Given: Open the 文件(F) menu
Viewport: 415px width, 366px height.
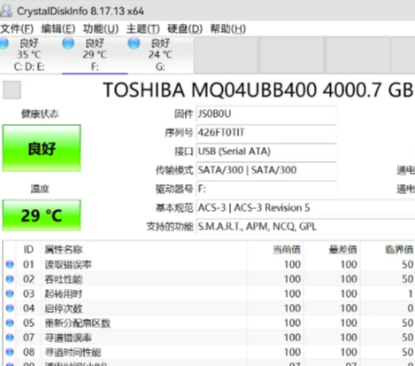Looking at the screenshot, I should pos(17,29).
